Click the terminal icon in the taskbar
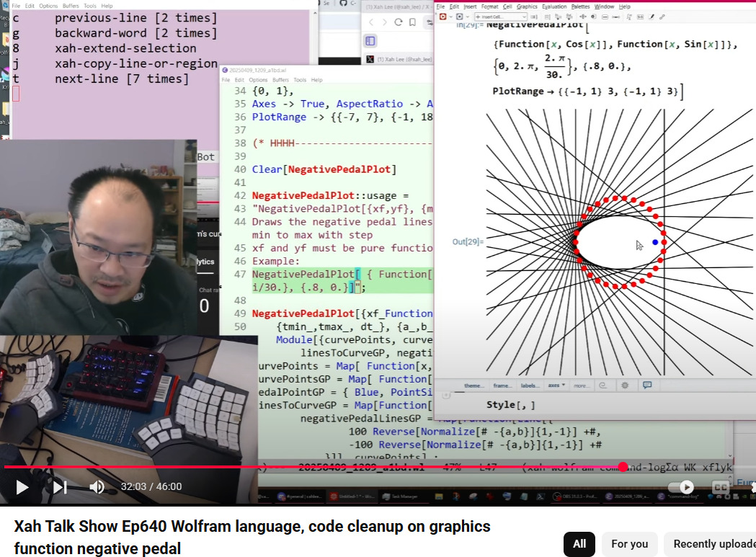The height and width of the screenshot is (557, 756). [541, 496]
